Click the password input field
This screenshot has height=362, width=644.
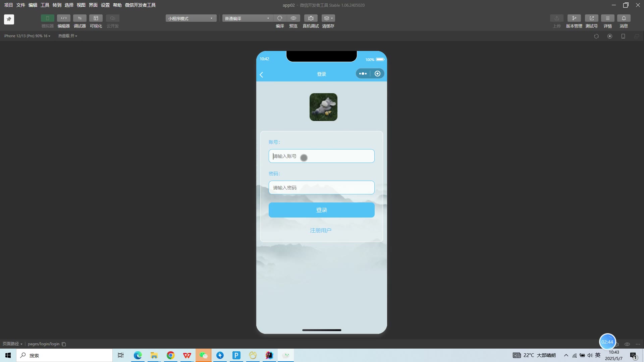tap(321, 188)
